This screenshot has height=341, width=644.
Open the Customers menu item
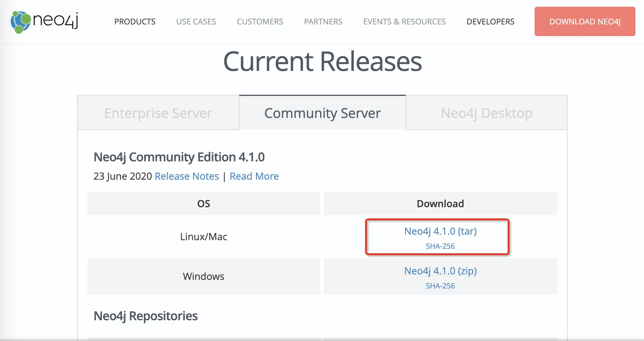260,22
